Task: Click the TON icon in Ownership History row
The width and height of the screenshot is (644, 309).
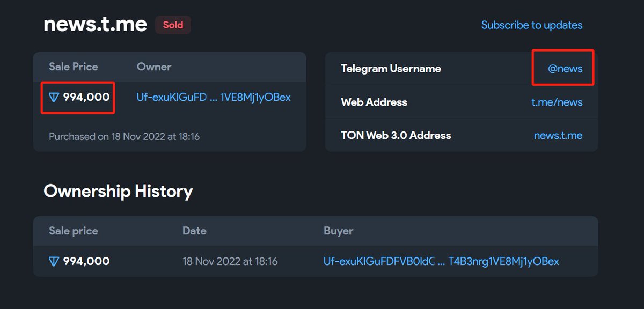Action: [x=54, y=261]
